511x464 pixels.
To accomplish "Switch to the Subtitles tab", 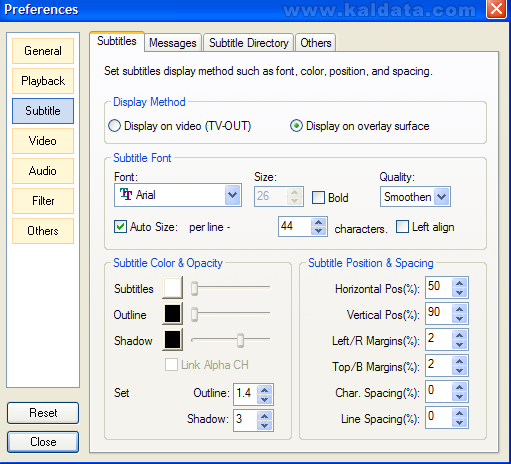I will [x=117, y=41].
